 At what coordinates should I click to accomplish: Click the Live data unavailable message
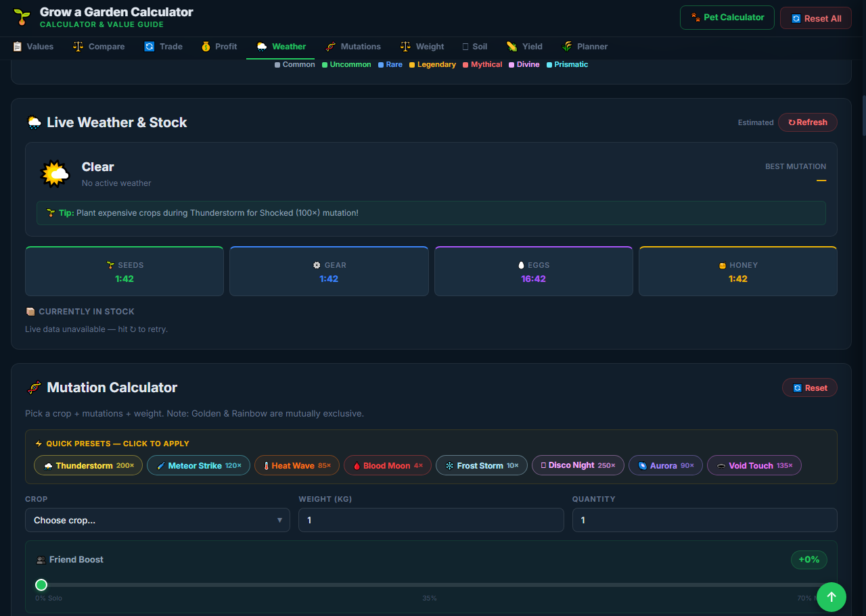coord(96,329)
